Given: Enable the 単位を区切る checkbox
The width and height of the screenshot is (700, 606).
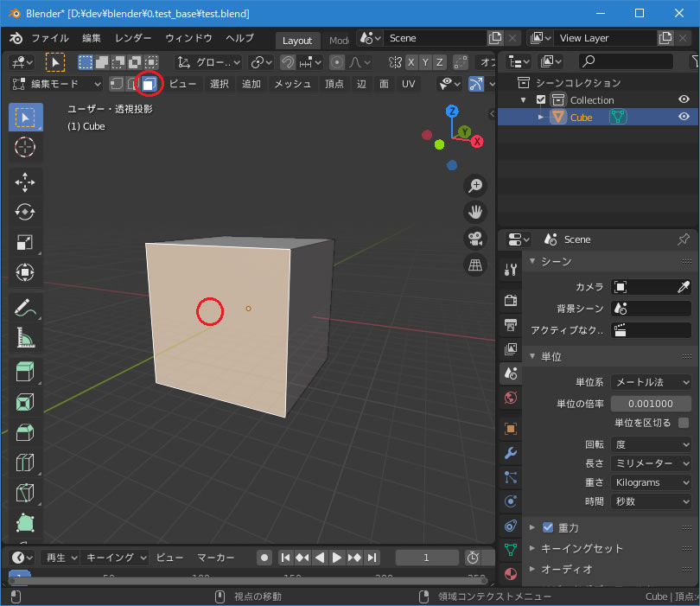Looking at the screenshot, I should [684, 423].
